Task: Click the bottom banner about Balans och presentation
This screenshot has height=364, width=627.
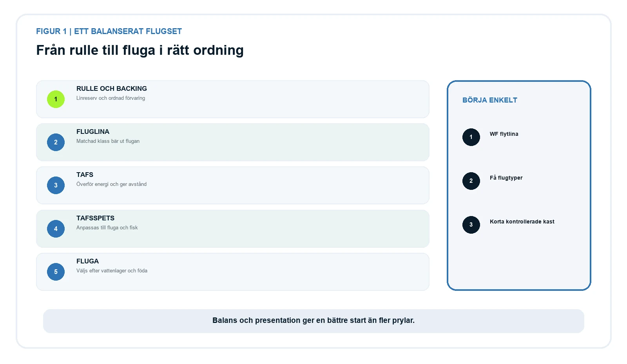Action: 313,321
